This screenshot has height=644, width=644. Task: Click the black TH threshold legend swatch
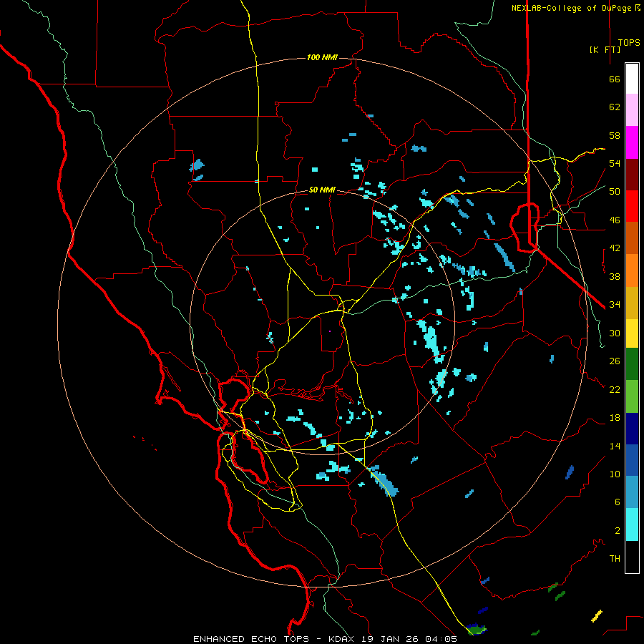(x=632, y=557)
